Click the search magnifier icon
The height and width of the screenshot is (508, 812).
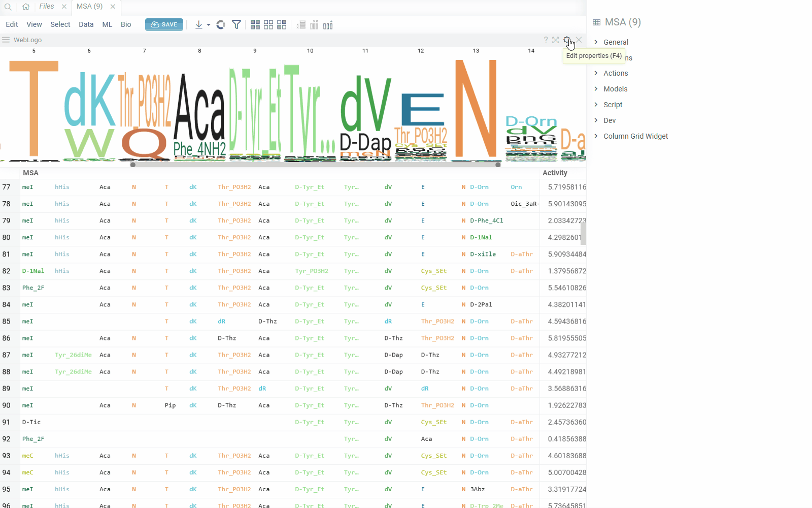point(8,7)
